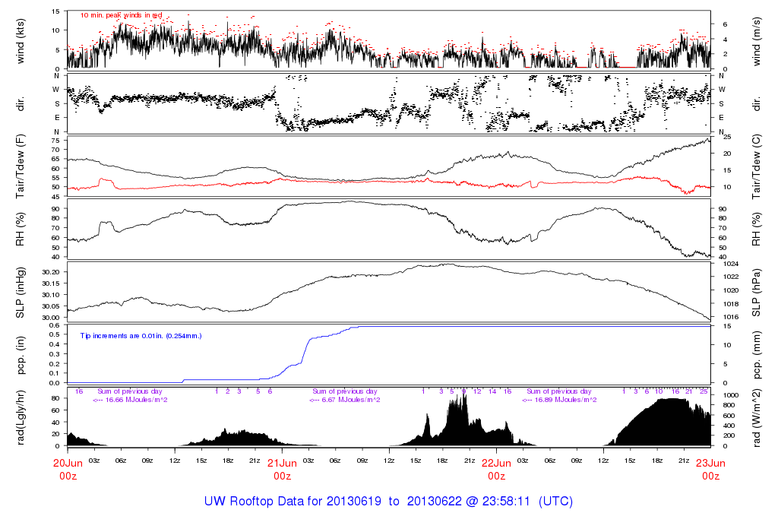Click the 16.89 MJoules/m^2 daily sum label
Viewport: 778px width, 532px height.
(560, 399)
